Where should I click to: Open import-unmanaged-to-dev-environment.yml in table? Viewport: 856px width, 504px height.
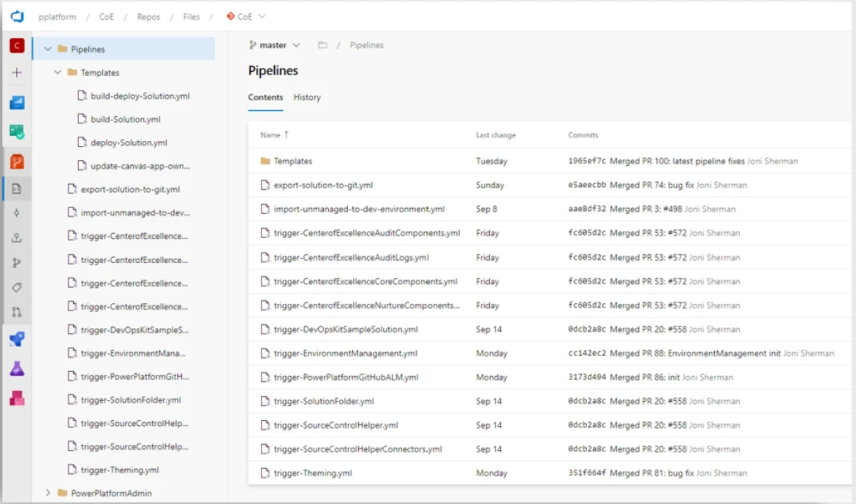(x=359, y=209)
